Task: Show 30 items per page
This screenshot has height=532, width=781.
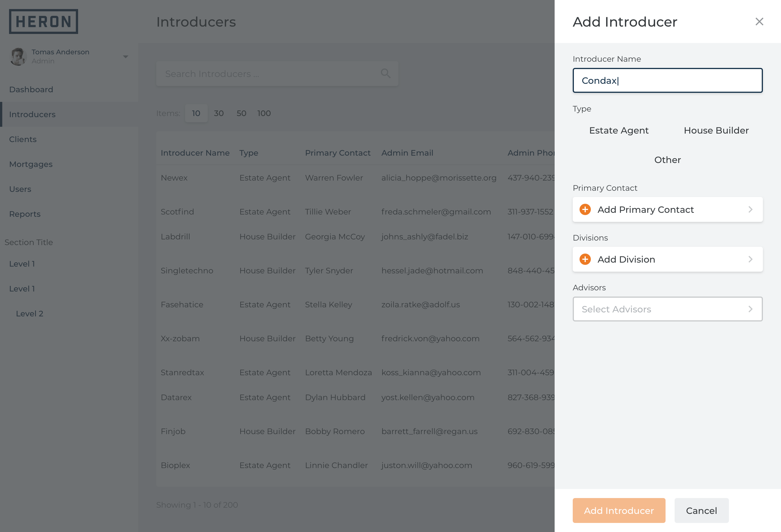Action: coord(219,113)
